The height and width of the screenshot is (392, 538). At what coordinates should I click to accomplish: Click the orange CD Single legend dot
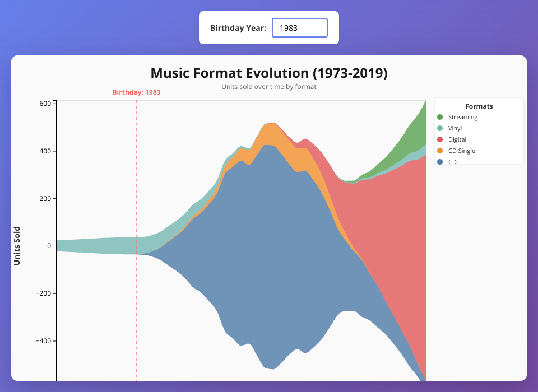pyautogui.click(x=440, y=151)
